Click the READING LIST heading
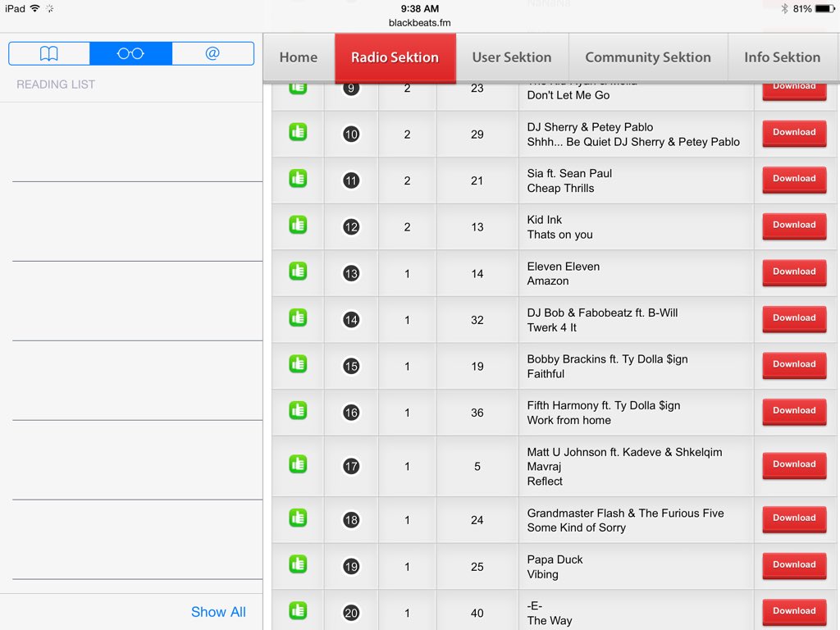 coord(56,84)
